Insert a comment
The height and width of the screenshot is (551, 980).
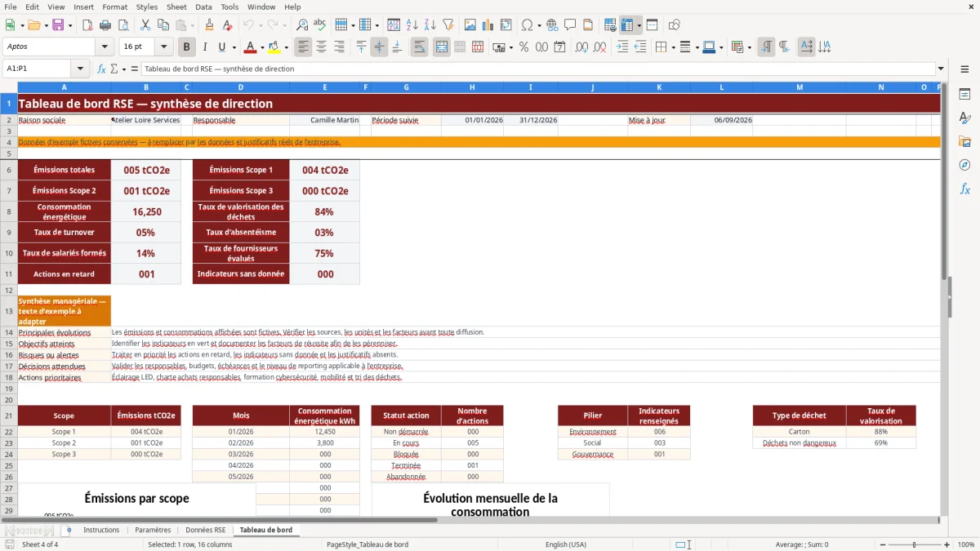[570, 25]
